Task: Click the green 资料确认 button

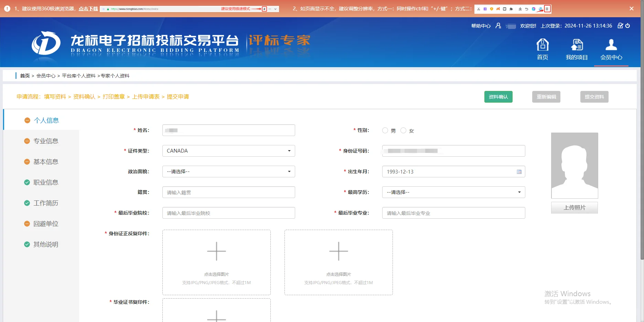Action: click(498, 97)
